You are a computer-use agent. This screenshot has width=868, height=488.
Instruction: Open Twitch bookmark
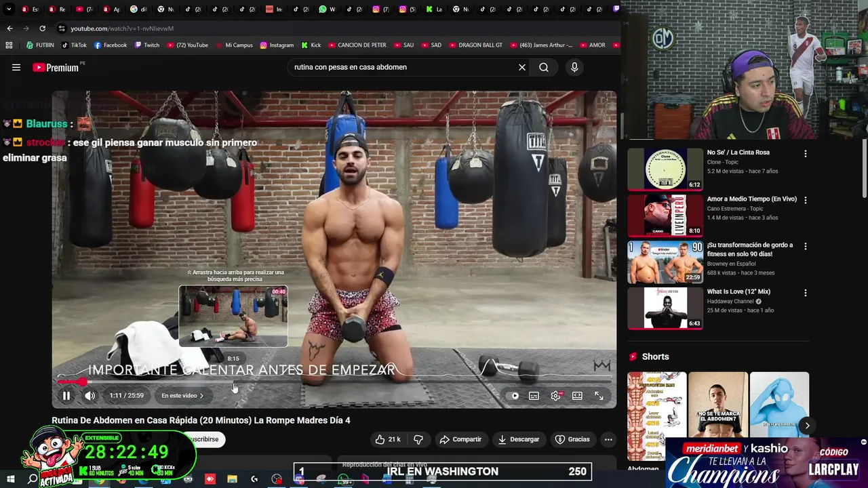(x=146, y=45)
